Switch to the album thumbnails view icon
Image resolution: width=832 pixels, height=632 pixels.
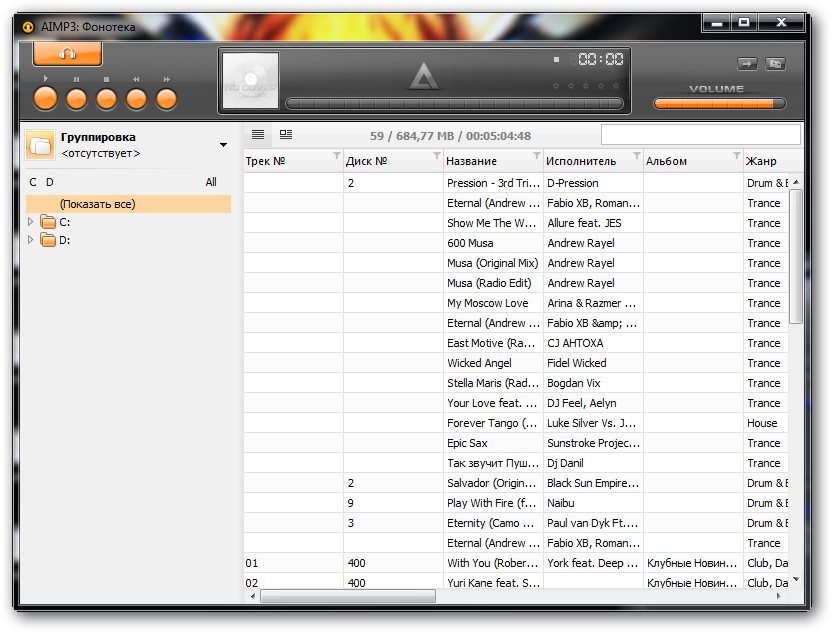286,134
